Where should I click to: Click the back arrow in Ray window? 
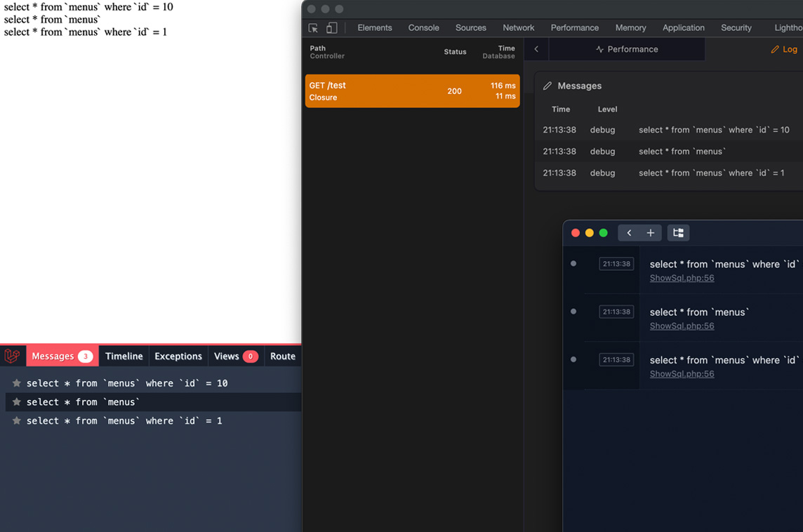pos(629,233)
